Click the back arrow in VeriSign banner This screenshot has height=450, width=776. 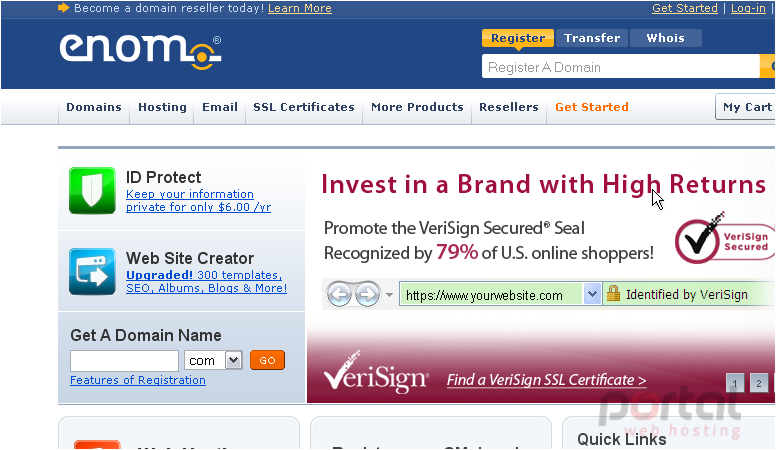[339, 295]
